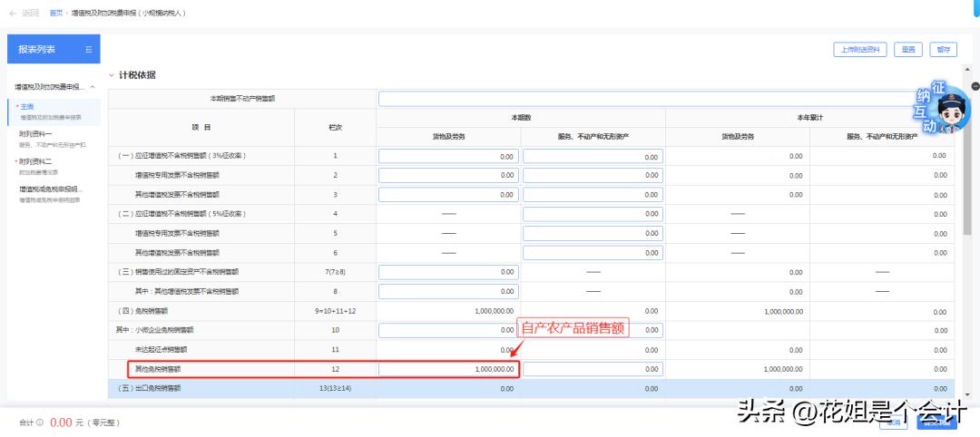This screenshot has width=980, height=437.
Task: Edit row 6 其他增值税发票 services input
Action: pyautogui.click(x=593, y=253)
